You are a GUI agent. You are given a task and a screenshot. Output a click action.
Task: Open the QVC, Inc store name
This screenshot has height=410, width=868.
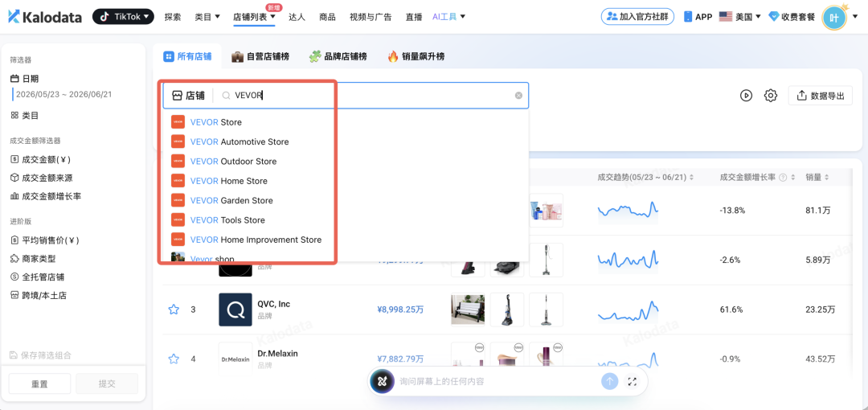[x=273, y=304]
